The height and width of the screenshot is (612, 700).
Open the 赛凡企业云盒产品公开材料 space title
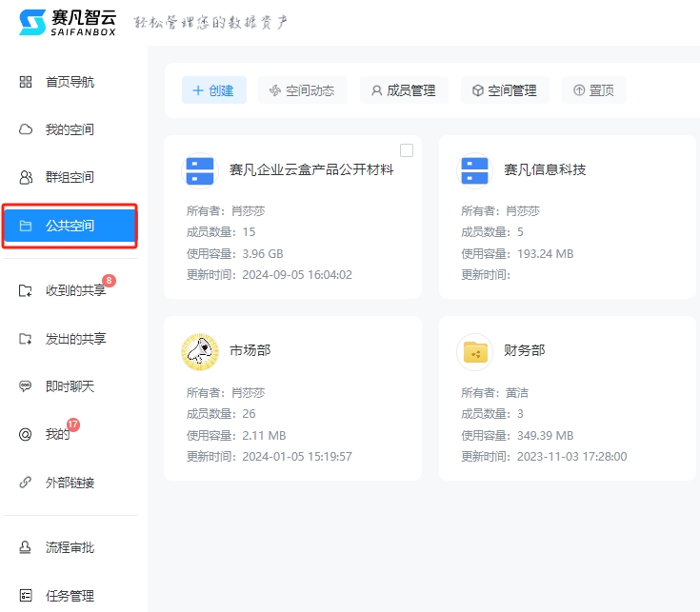coord(311,169)
